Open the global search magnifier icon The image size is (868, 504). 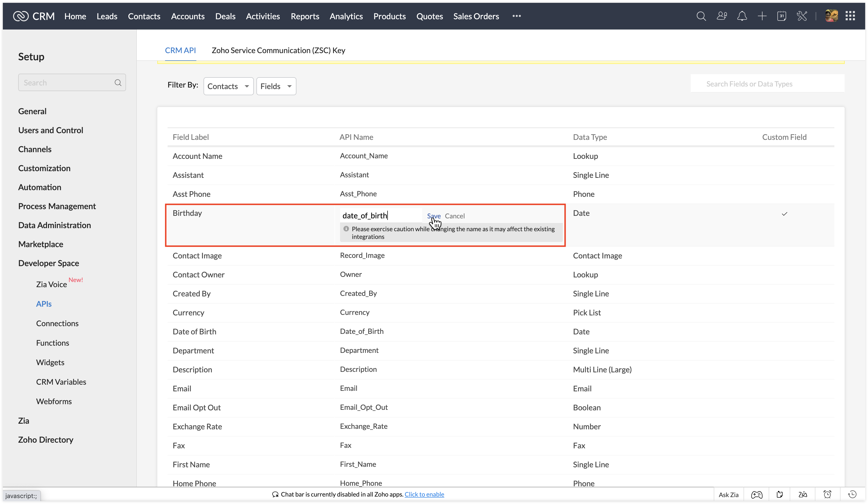pos(701,16)
